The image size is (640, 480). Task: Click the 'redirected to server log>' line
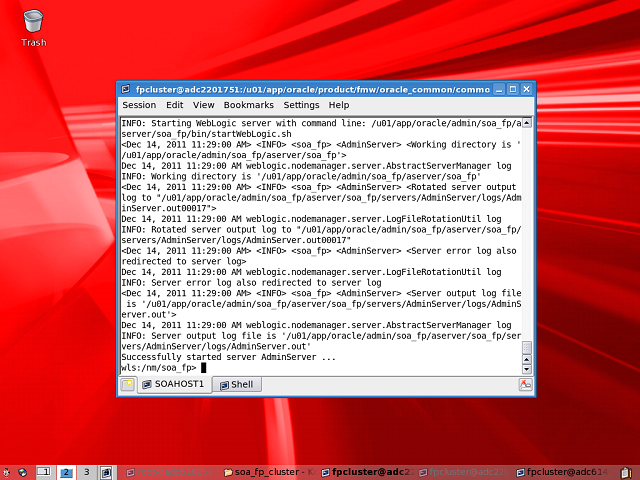coord(184,261)
